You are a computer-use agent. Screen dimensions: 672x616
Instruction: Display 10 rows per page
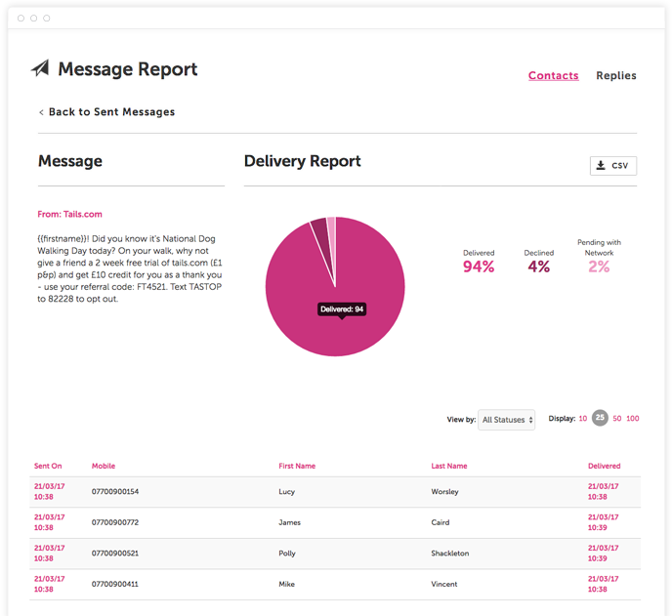[x=583, y=418]
